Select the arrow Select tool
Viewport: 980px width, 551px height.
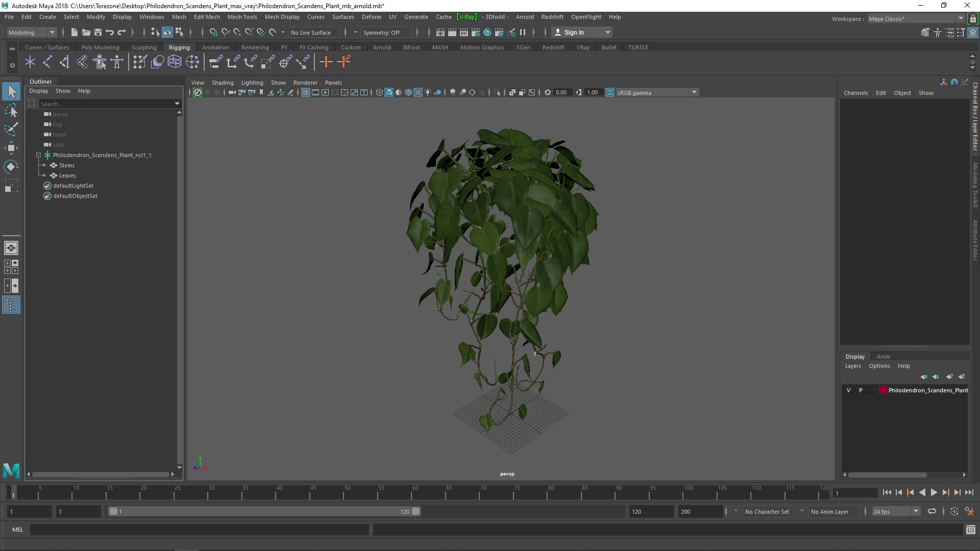click(11, 92)
